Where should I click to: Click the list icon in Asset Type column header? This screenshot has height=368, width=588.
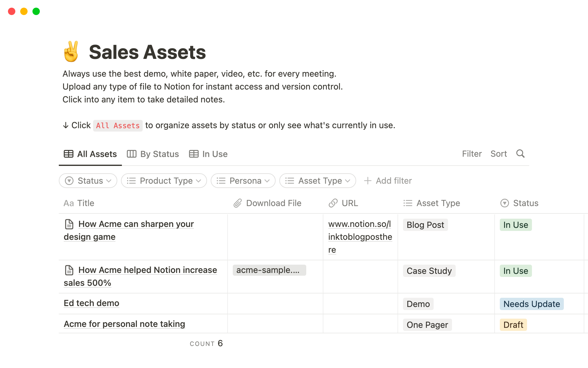[408, 203]
